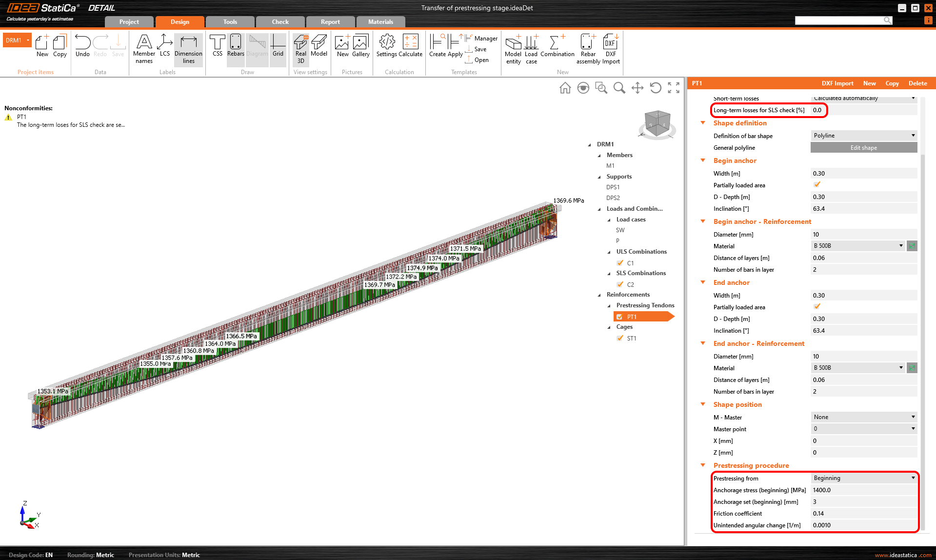Toggle the C1 ULS combination checkbox

click(620, 263)
